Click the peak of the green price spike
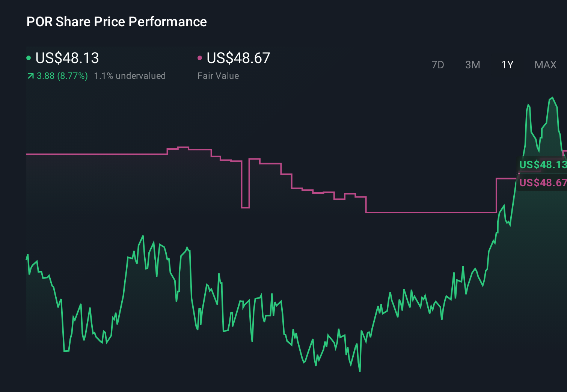The height and width of the screenshot is (392, 567). (552, 97)
